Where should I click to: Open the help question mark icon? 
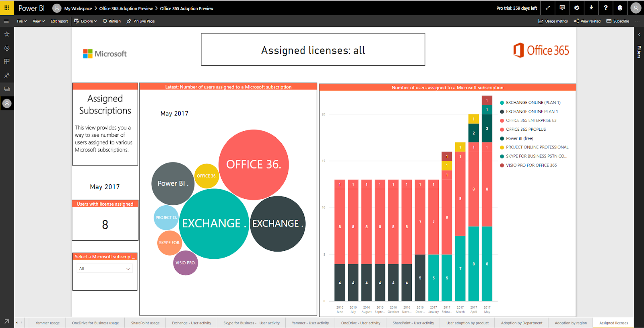(606, 8)
